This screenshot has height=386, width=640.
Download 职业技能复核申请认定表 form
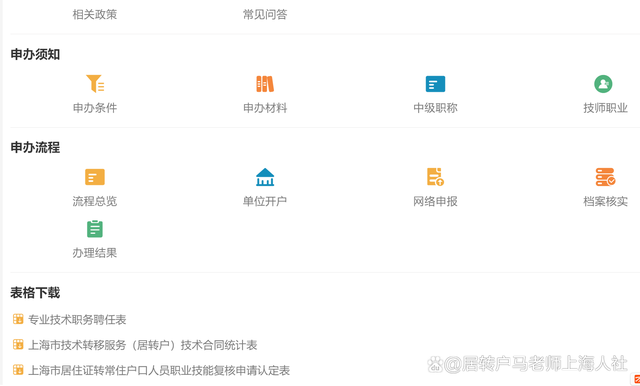[x=159, y=370]
